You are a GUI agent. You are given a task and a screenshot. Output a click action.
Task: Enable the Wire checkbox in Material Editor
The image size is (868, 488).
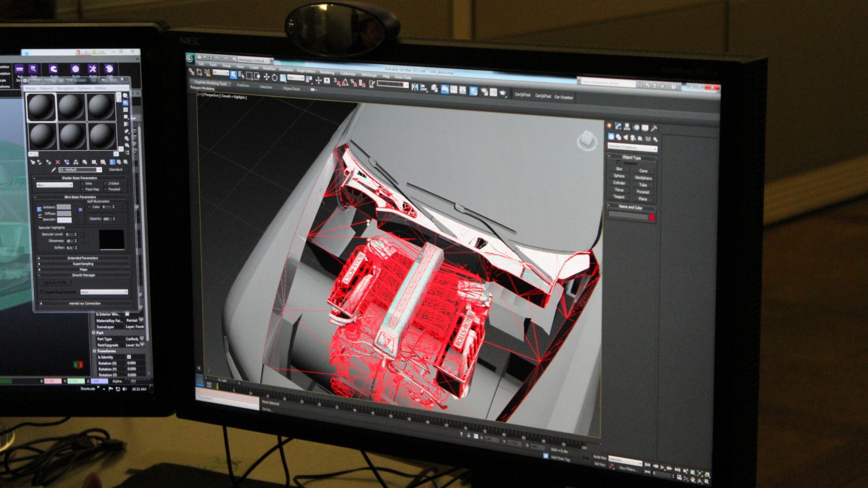click(83, 184)
